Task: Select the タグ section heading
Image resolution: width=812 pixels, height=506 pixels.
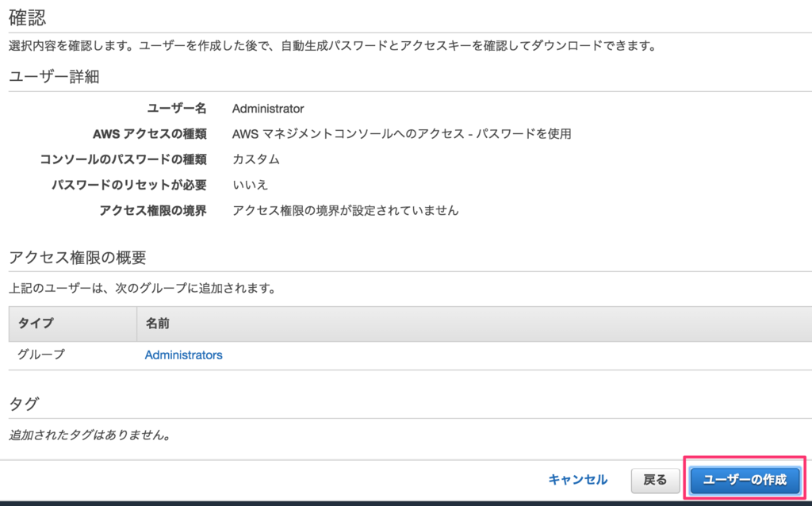Action: tap(22, 404)
